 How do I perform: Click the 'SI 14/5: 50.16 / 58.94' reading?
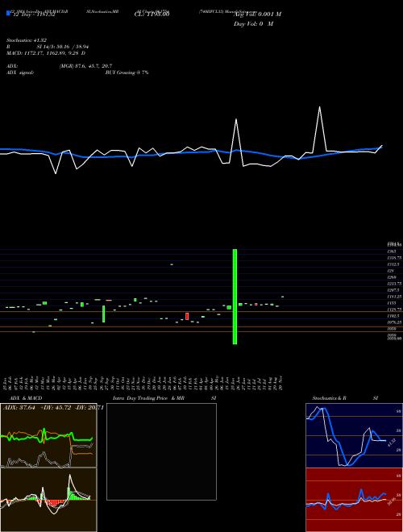click(x=63, y=47)
